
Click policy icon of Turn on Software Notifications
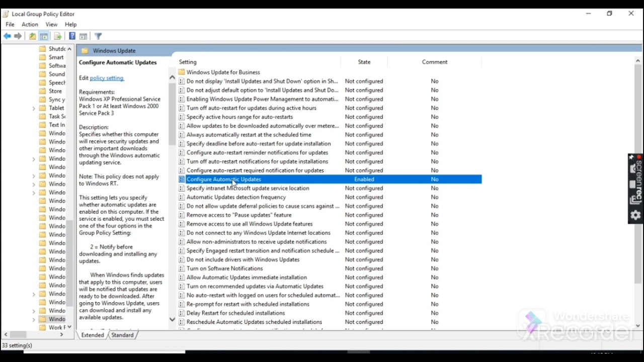click(x=182, y=268)
